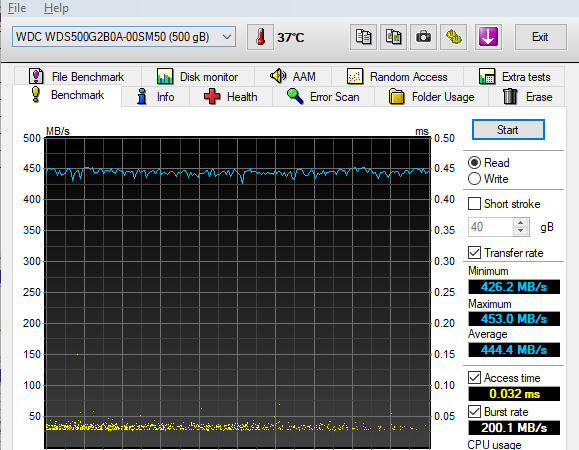Select the Write radio button
This screenshot has width=579, height=450.
(x=474, y=179)
